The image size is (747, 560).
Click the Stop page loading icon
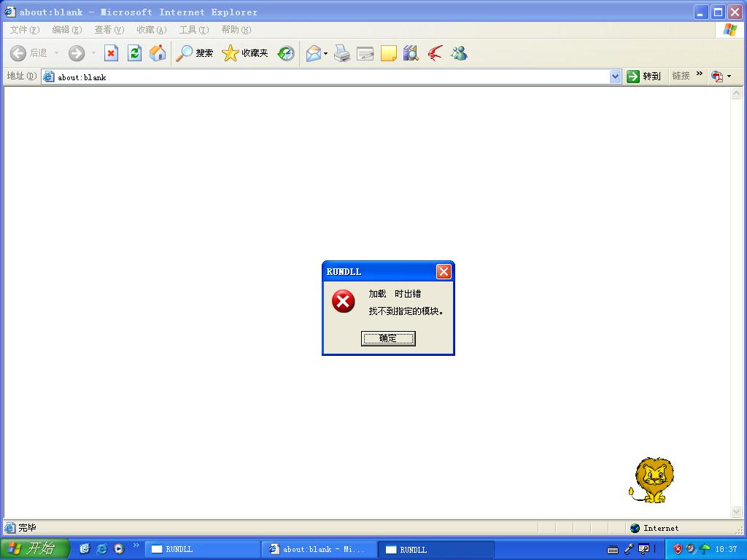[x=111, y=52]
